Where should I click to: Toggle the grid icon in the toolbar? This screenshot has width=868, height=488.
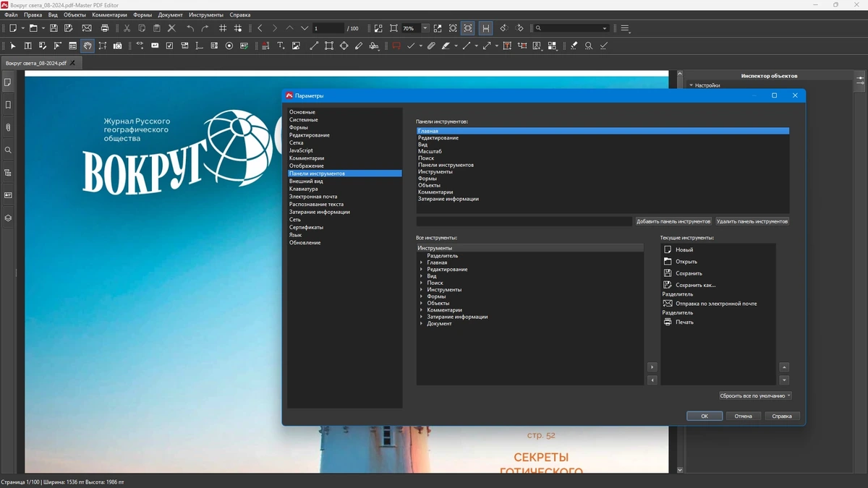223,28
